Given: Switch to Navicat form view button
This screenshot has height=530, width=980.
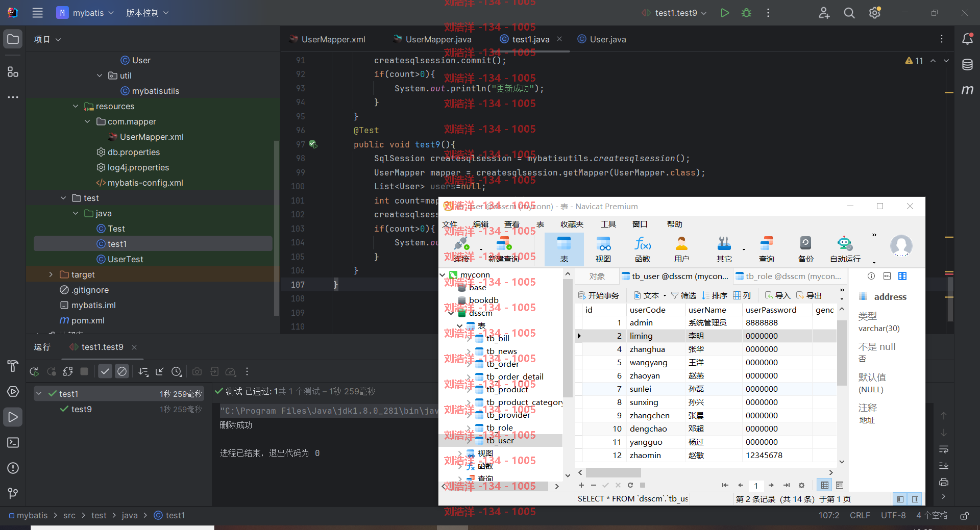Looking at the screenshot, I should [840, 485].
